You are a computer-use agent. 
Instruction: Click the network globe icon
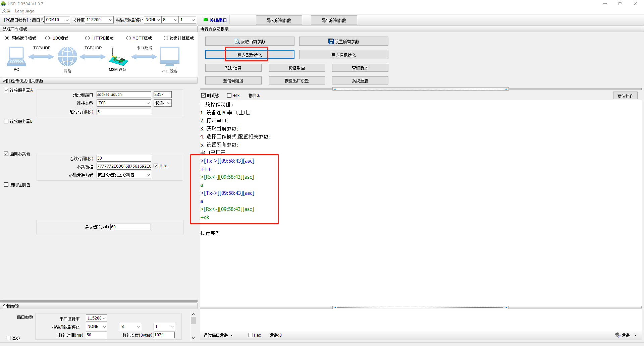(x=67, y=56)
